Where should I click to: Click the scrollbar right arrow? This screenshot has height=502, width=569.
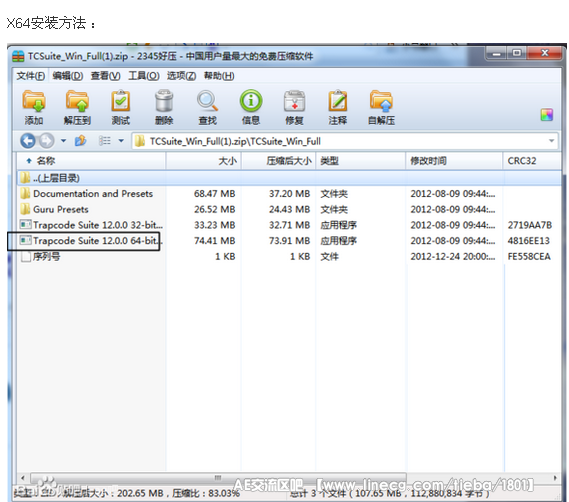pos(555,478)
